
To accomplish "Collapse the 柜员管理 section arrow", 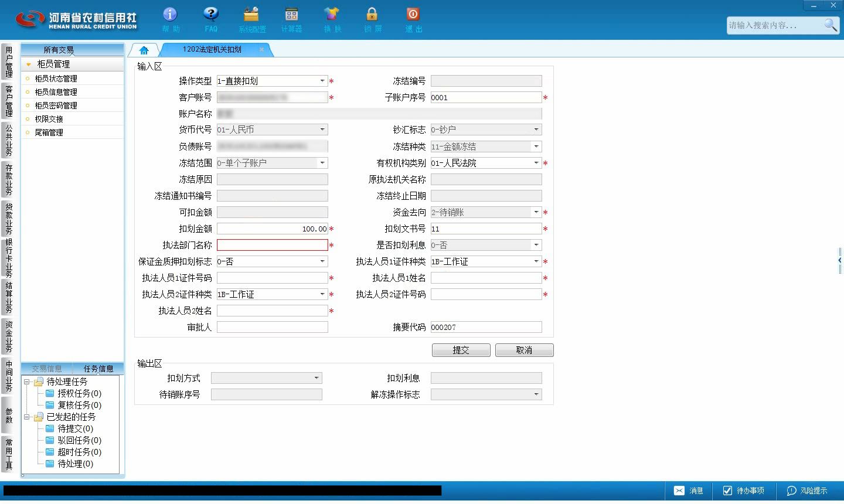I will 28,64.
